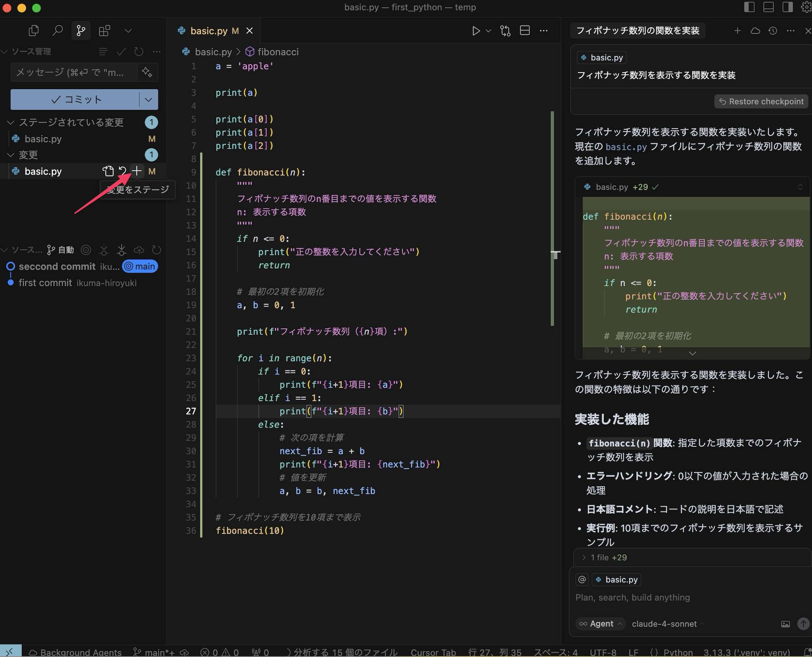
Task: Run Python file with the play icon
Action: pyautogui.click(x=476, y=31)
